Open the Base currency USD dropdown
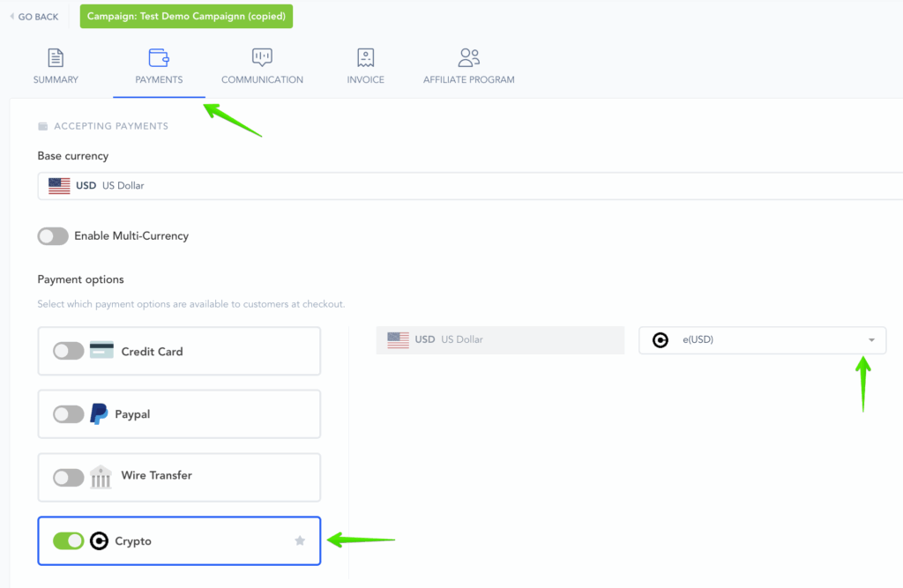 point(469,186)
